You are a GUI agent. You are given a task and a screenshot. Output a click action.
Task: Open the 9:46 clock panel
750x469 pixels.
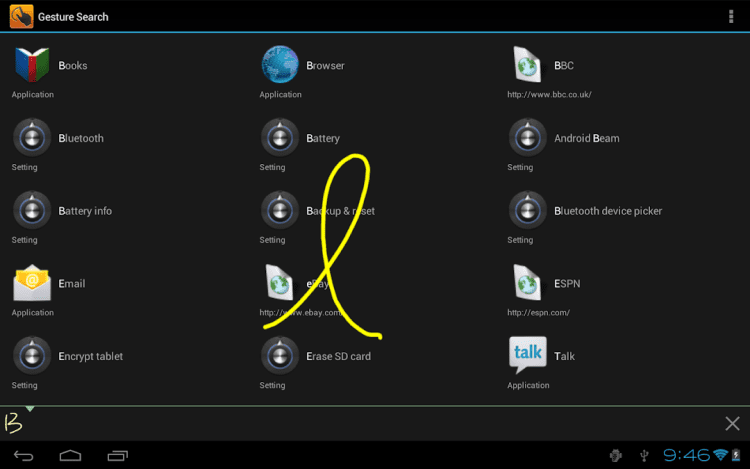686,455
